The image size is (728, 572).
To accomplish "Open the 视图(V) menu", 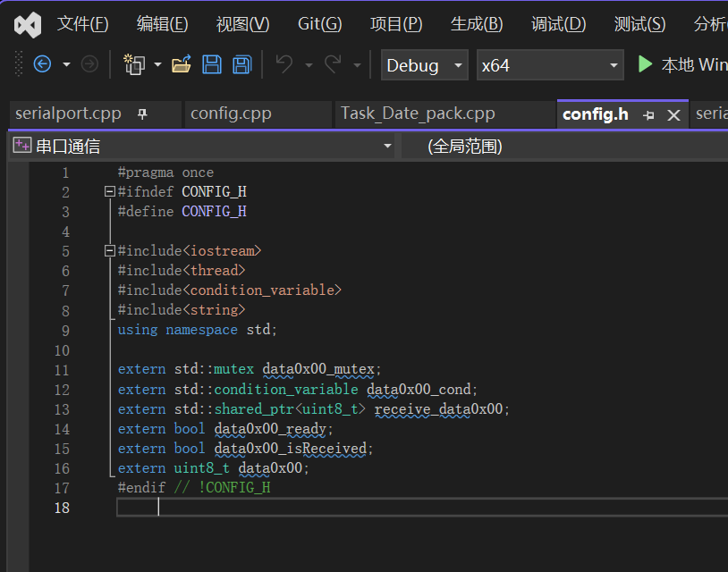I will click(x=242, y=24).
